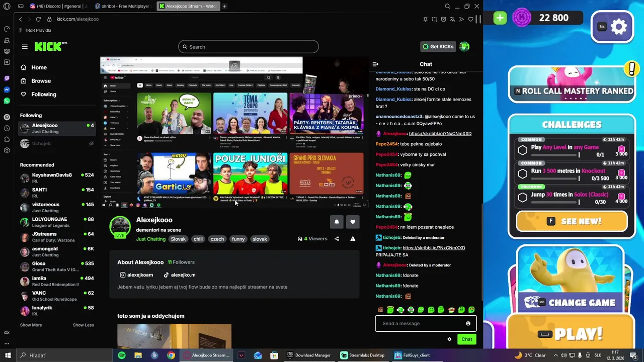The height and width of the screenshot is (362, 644).
Task: Click the Get KICKs button
Action: (x=438, y=47)
